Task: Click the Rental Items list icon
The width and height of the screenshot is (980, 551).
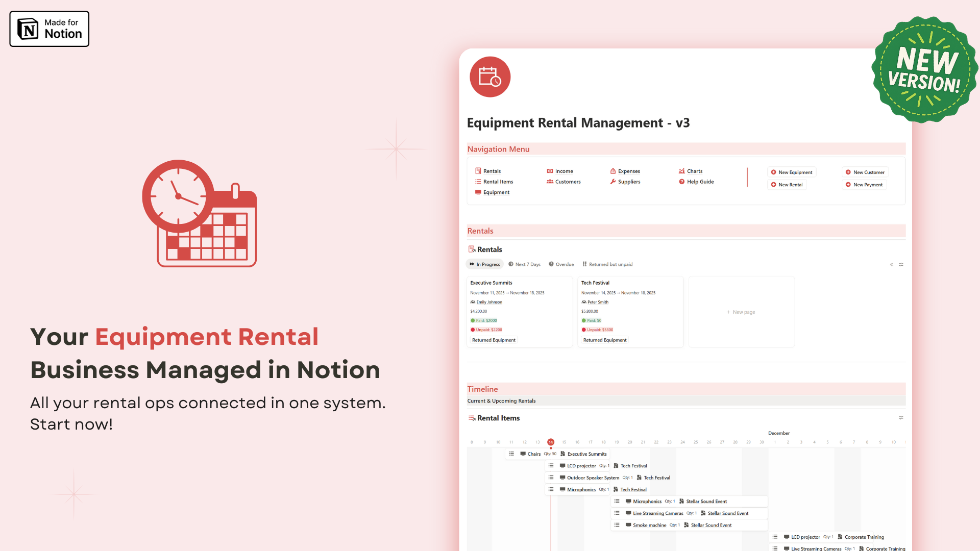Action: [478, 182]
